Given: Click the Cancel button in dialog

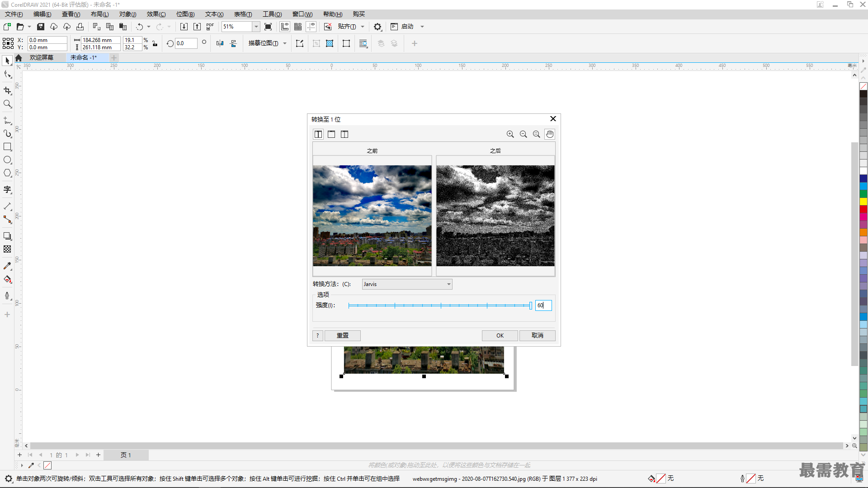Looking at the screenshot, I should (537, 335).
